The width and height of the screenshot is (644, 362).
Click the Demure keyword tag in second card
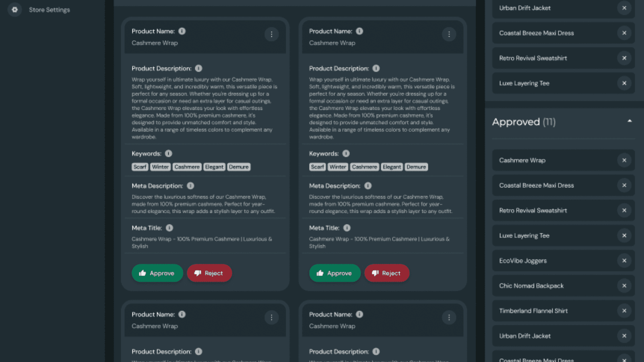click(416, 167)
